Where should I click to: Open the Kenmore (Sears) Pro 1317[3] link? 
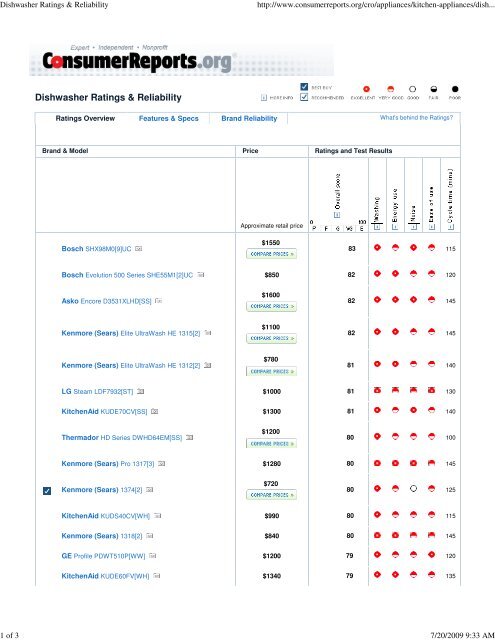pos(108,464)
